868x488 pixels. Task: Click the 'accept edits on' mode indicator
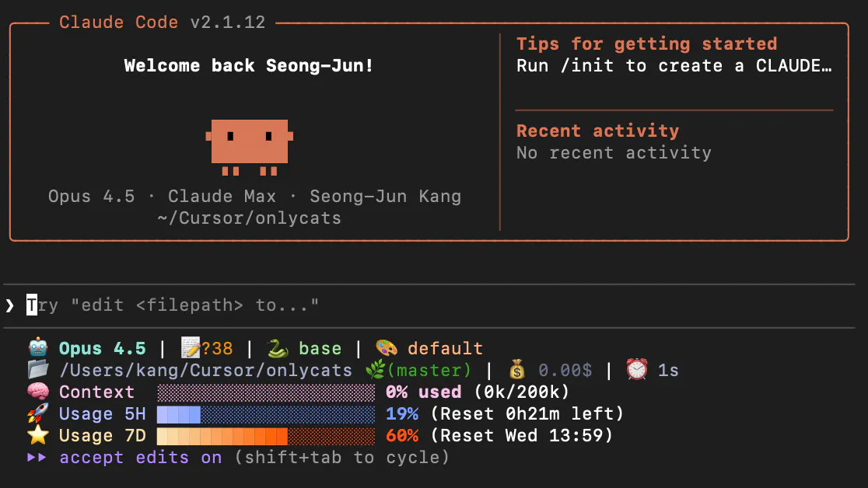[141, 458]
